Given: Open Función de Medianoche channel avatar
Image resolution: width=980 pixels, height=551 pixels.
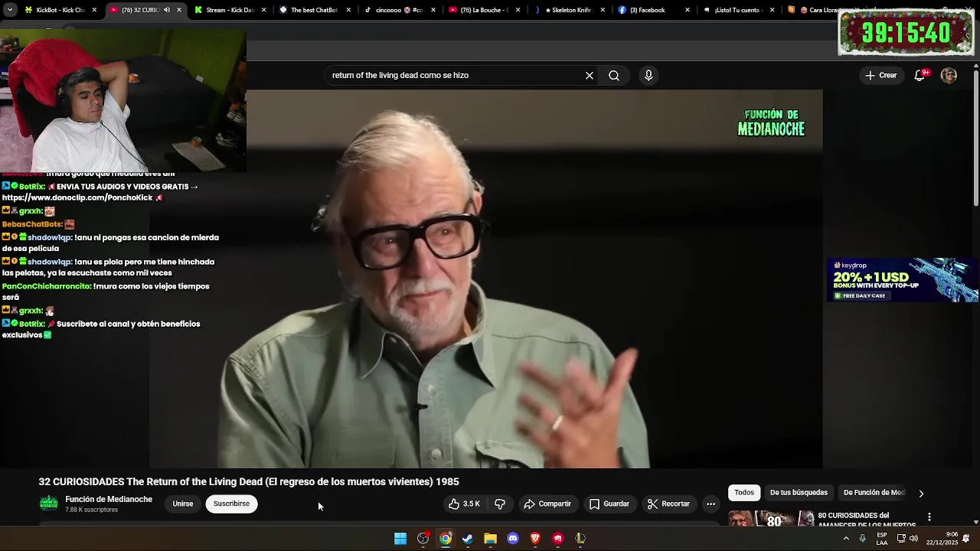Looking at the screenshot, I should 49,503.
